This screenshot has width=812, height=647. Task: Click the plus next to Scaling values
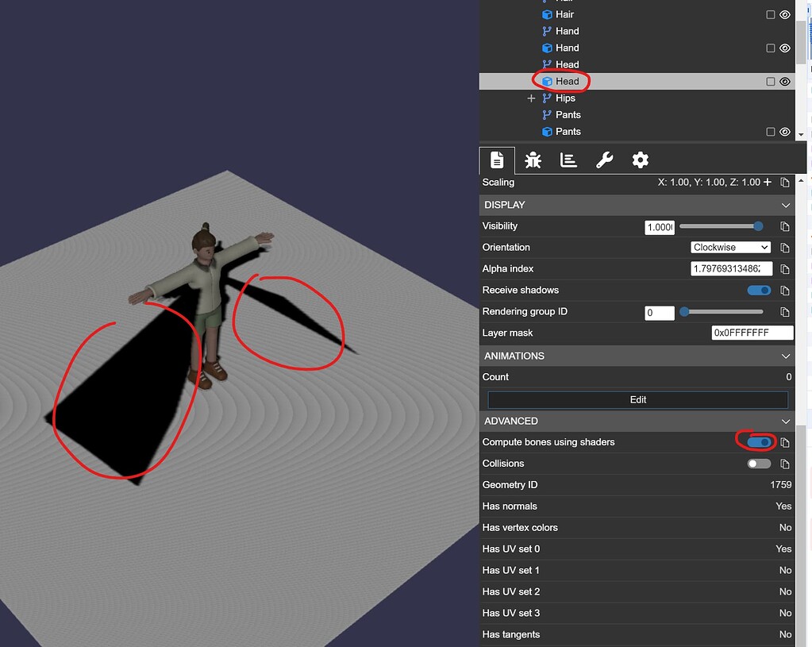point(769,182)
